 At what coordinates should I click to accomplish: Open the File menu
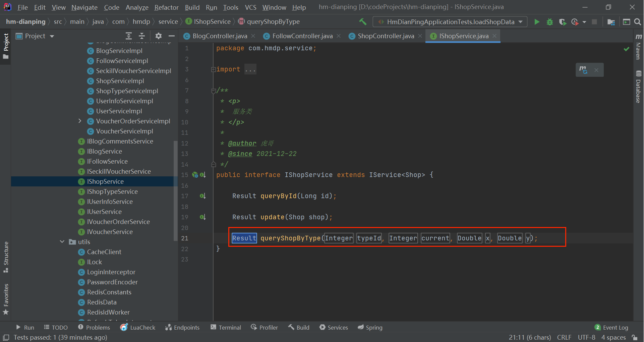22,7
